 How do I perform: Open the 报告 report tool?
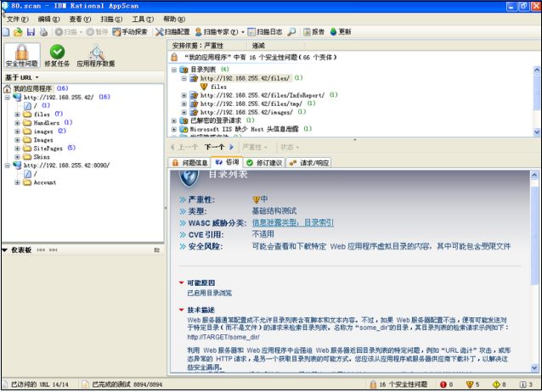coord(313,31)
